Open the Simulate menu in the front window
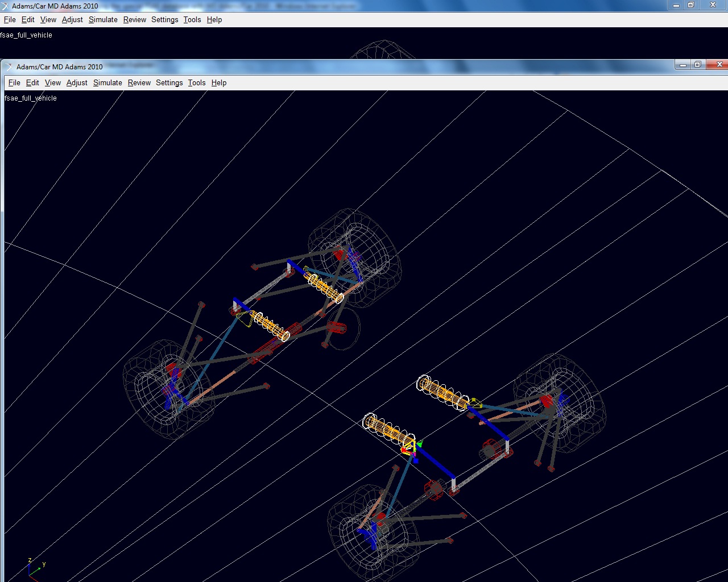The width and height of the screenshot is (728, 582). 107,83
